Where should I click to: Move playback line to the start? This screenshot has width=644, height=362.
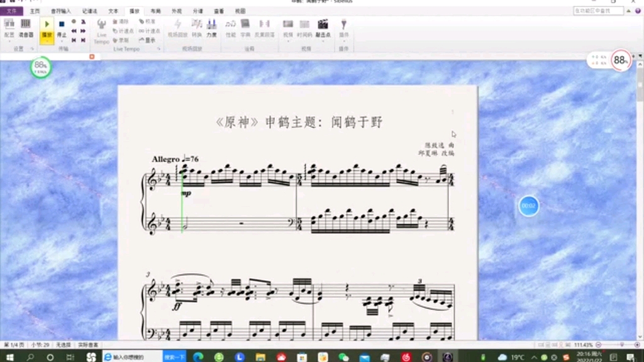point(74,40)
